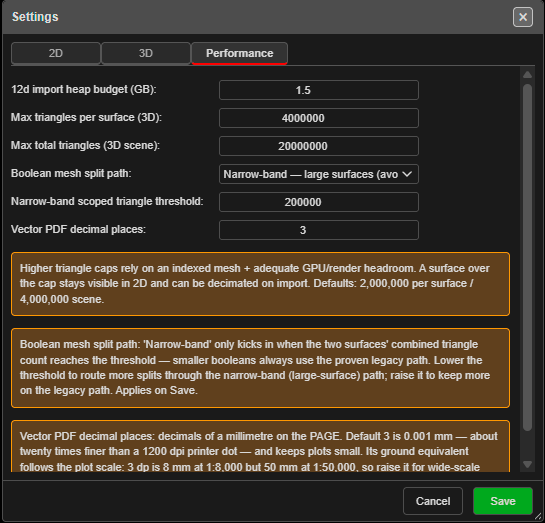Click the 'Higher triangle caps' info note

260,284
